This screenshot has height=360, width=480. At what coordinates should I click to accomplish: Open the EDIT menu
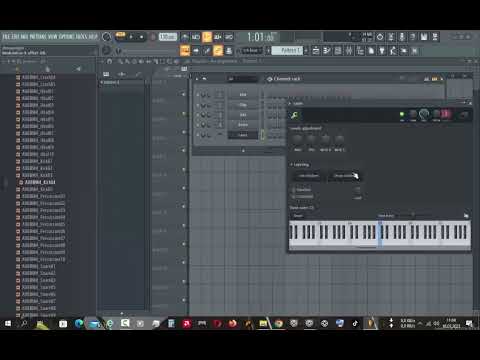tap(16, 37)
